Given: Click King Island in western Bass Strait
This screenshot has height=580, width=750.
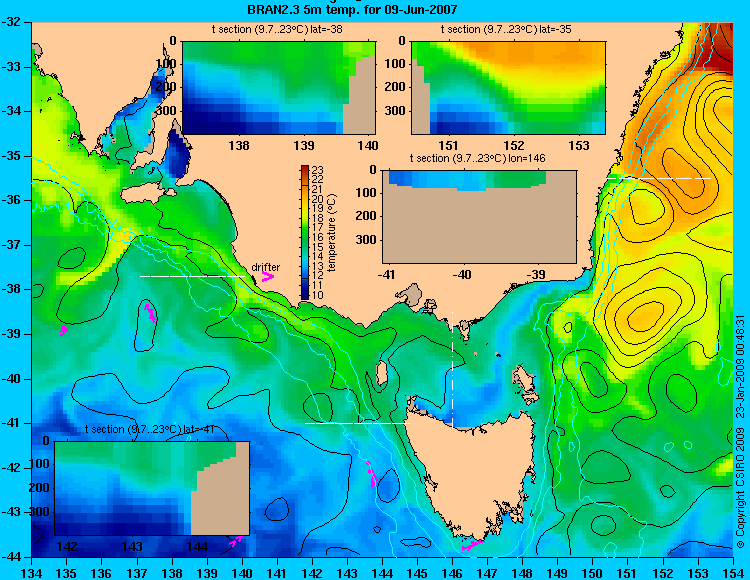Looking at the screenshot, I should pyautogui.click(x=381, y=373).
